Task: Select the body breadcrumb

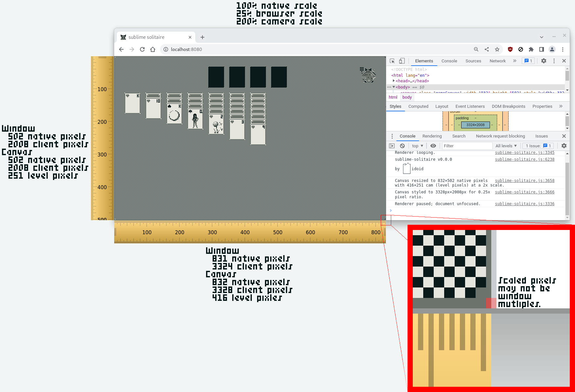Action: [407, 97]
